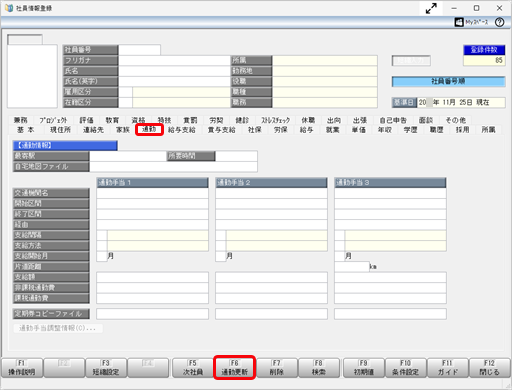Open F10 条件設定 settings
The image size is (512, 390).
(406, 368)
